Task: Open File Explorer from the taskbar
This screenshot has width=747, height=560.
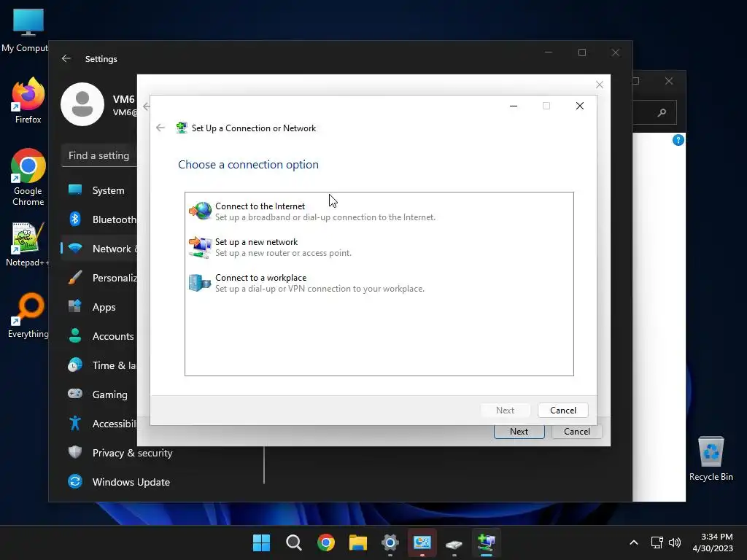Action: pos(357,542)
